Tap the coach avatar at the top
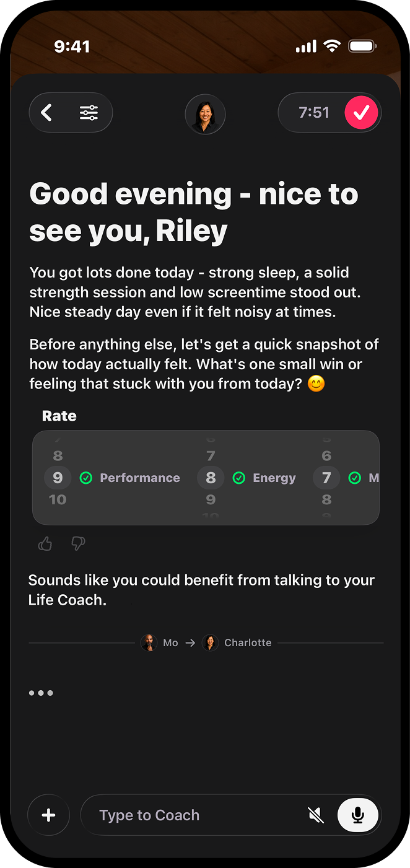Viewport: 410px width, 868px height. click(205, 114)
